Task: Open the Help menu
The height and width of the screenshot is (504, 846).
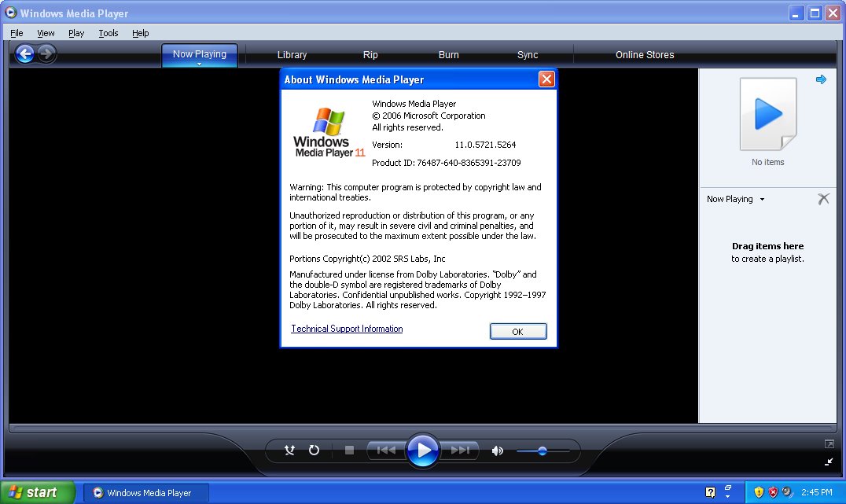Action: click(140, 33)
